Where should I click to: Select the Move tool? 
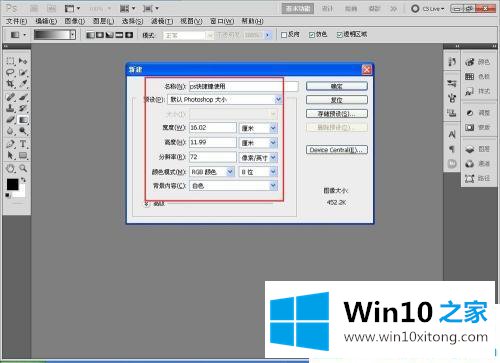23,61
